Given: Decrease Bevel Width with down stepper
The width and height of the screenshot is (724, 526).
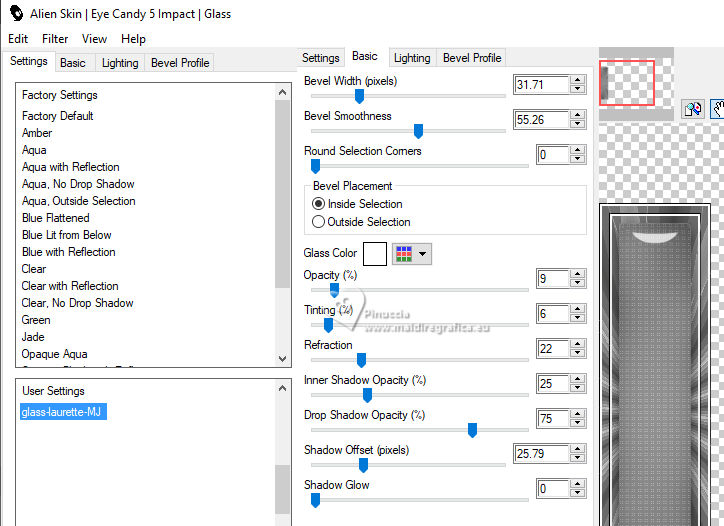Looking at the screenshot, I should pyautogui.click(x=577, y=89).
